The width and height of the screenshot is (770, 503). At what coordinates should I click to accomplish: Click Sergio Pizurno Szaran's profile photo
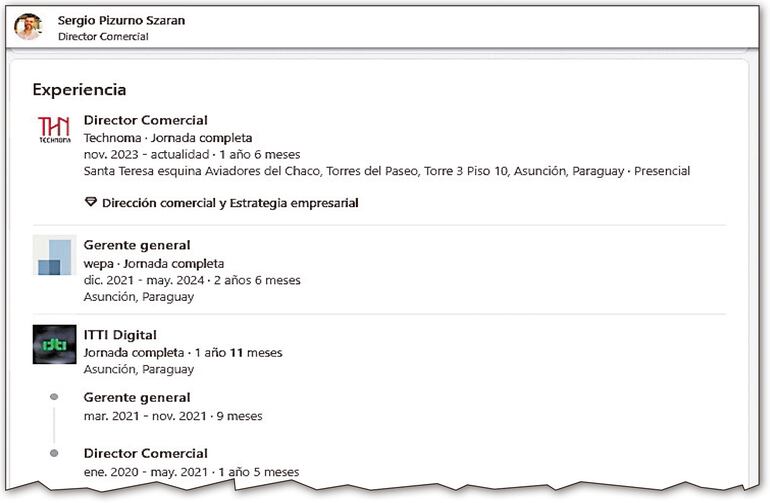click(x=28, y=27)
